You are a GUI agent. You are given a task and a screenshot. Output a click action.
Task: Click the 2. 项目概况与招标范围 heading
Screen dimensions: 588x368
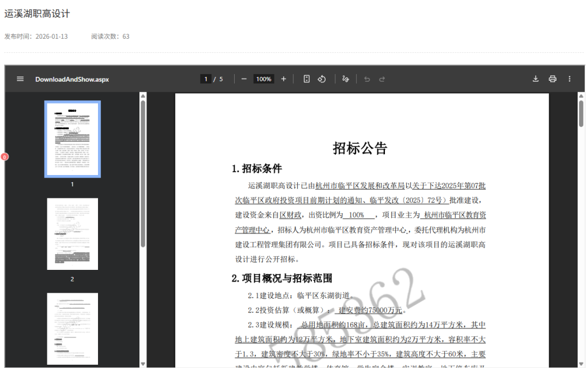click(x=282, y=278)
